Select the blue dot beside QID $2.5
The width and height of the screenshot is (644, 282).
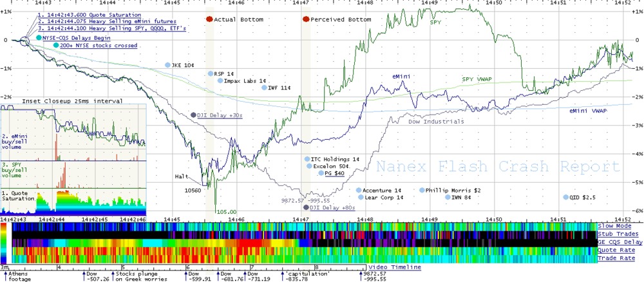point(566,197)
